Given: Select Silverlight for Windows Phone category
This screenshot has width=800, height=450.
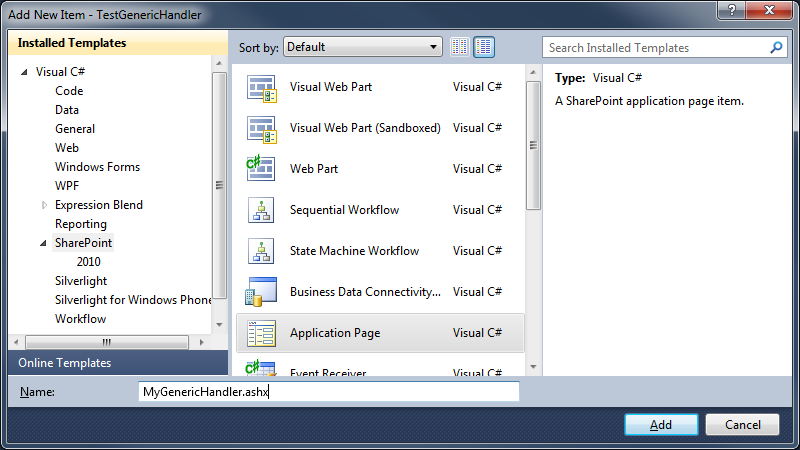Looking at the screenshot, I should (133, 299).
